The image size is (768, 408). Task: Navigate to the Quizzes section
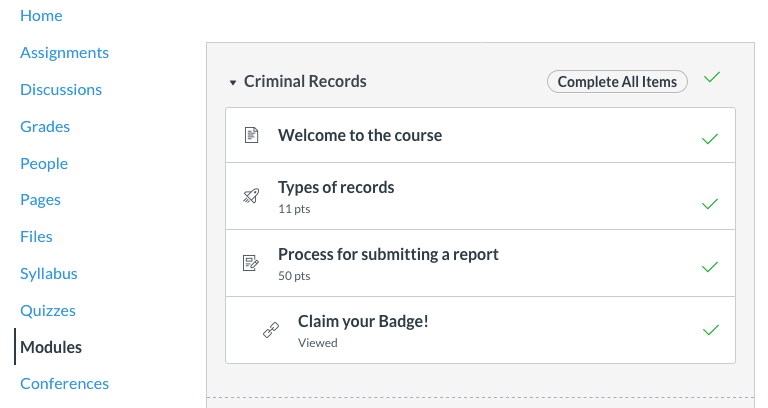click(x=48, y=310)
